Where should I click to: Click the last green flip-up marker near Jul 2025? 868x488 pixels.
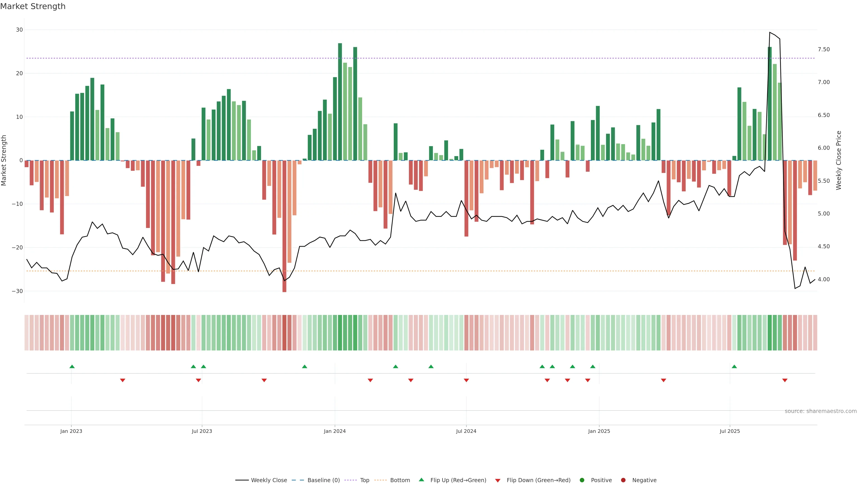point(734,366)
